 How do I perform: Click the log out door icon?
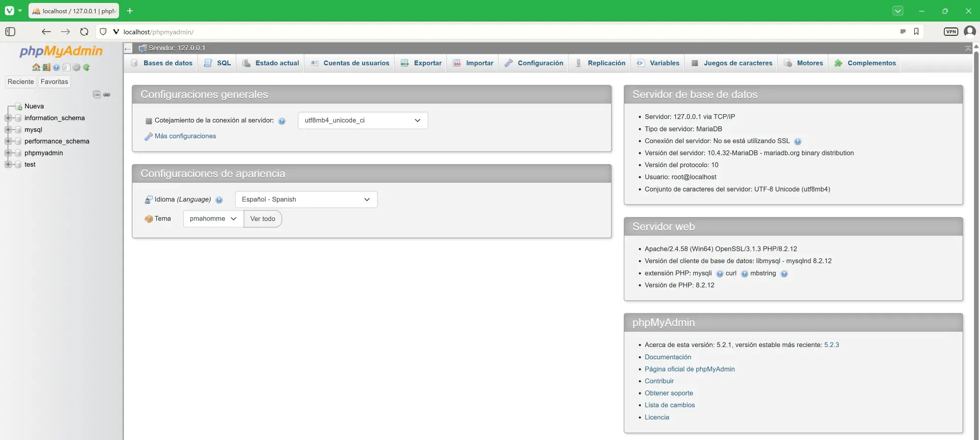[x=46, y=68]
